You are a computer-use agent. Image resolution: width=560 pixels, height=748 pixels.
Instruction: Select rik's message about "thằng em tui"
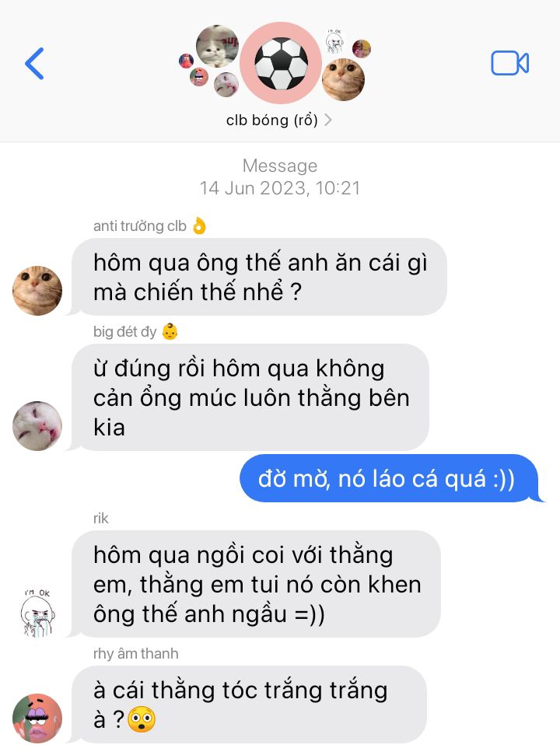click(x=256, y=584)
